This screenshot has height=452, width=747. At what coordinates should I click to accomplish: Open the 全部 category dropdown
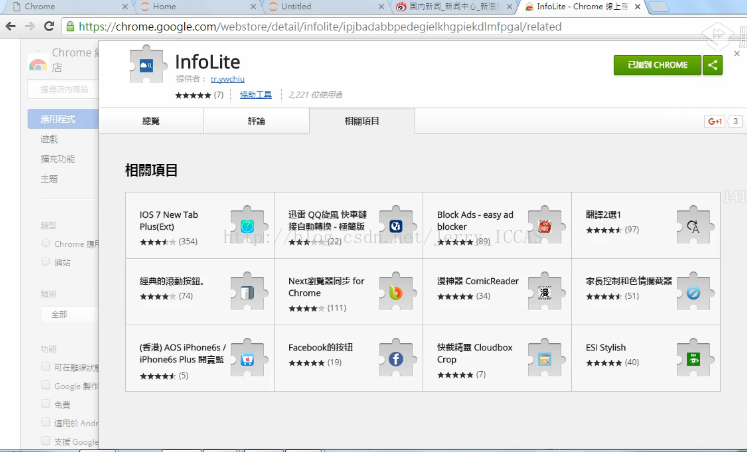pos(70,314)
